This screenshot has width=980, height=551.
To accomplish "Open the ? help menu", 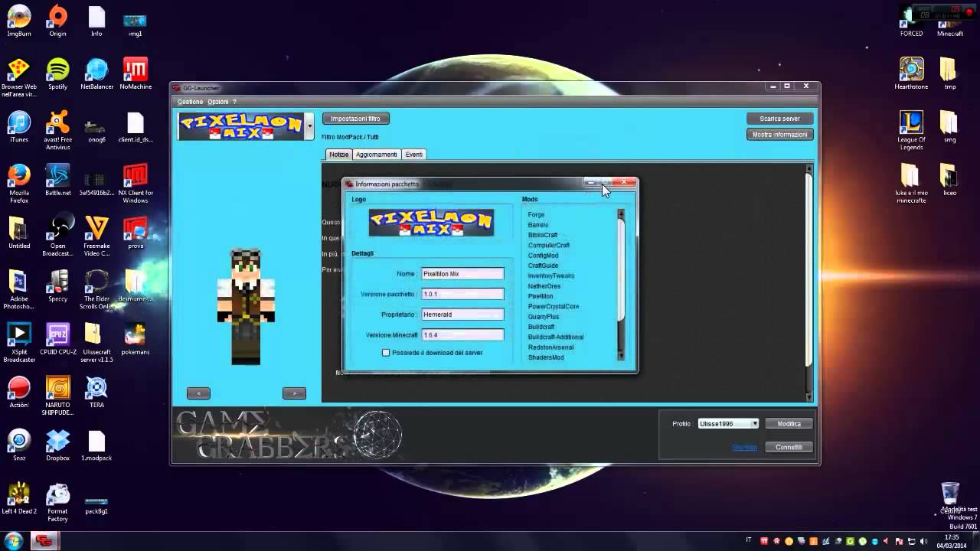I will 234,102.
